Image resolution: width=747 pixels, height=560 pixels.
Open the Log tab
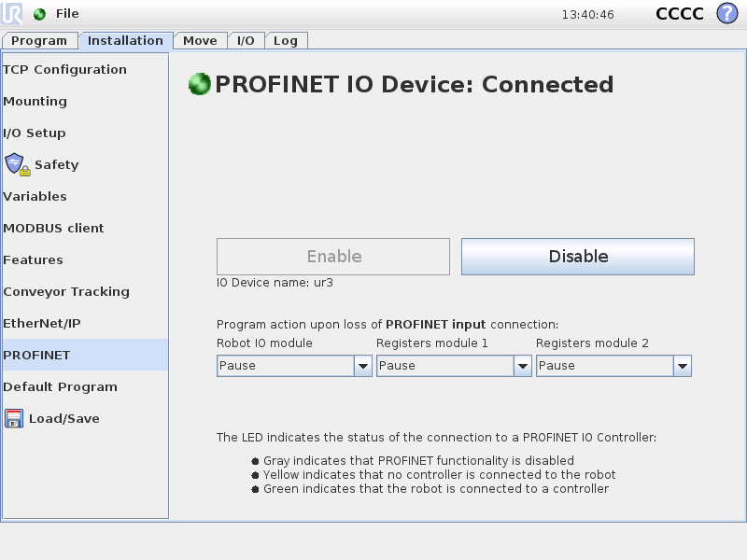click(286, 40)
